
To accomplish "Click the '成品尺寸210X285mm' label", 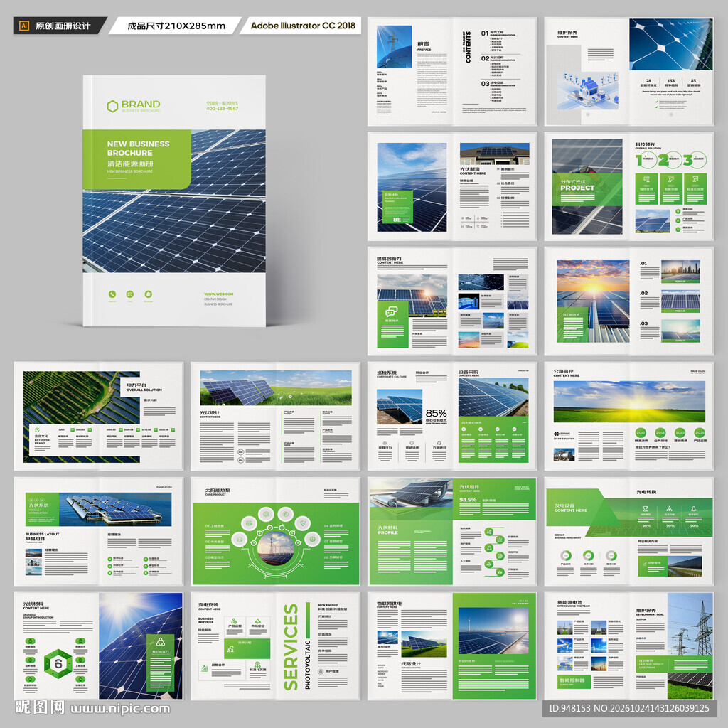I will pyautogui.click(x=176, y=26).
